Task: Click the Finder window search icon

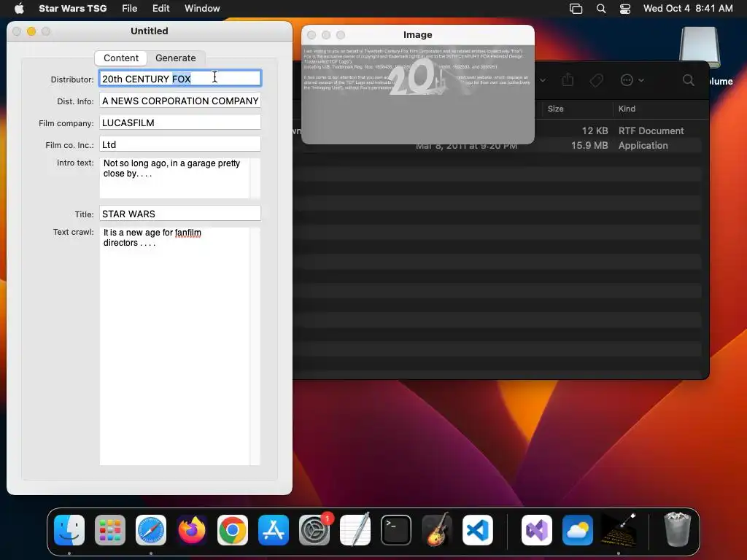Action: click(689, 80)
